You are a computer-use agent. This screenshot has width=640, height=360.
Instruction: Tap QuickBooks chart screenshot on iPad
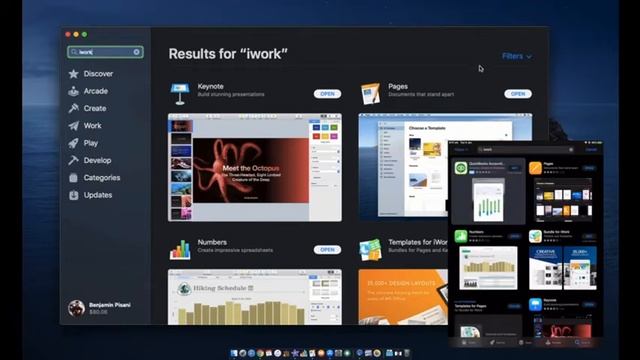coord(488,200)
